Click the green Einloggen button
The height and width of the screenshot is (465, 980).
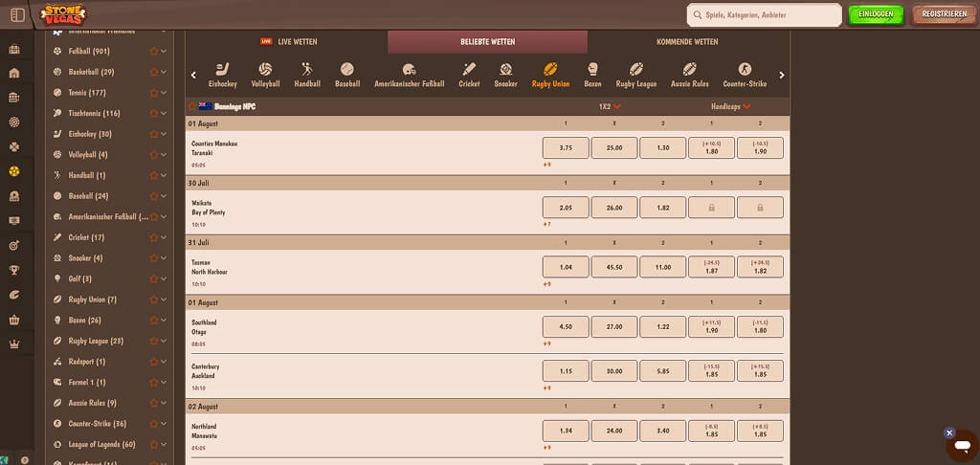click(x=877, y=14)
